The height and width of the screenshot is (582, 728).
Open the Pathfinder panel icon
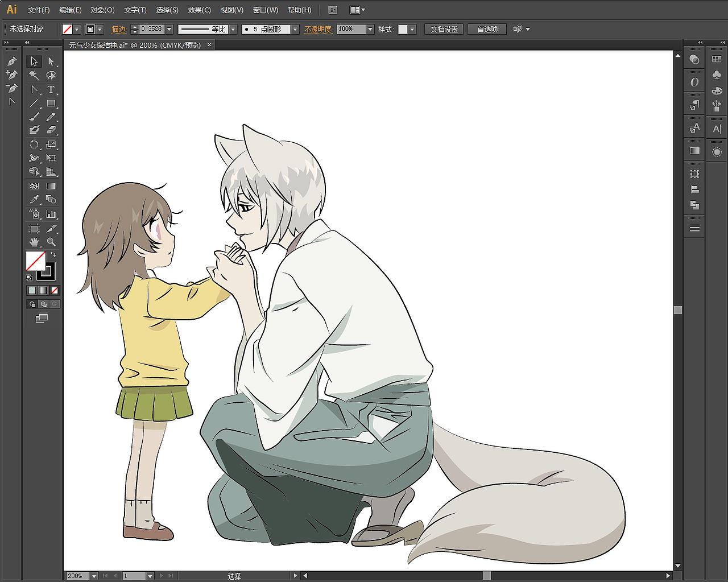[x=694, y=205]
